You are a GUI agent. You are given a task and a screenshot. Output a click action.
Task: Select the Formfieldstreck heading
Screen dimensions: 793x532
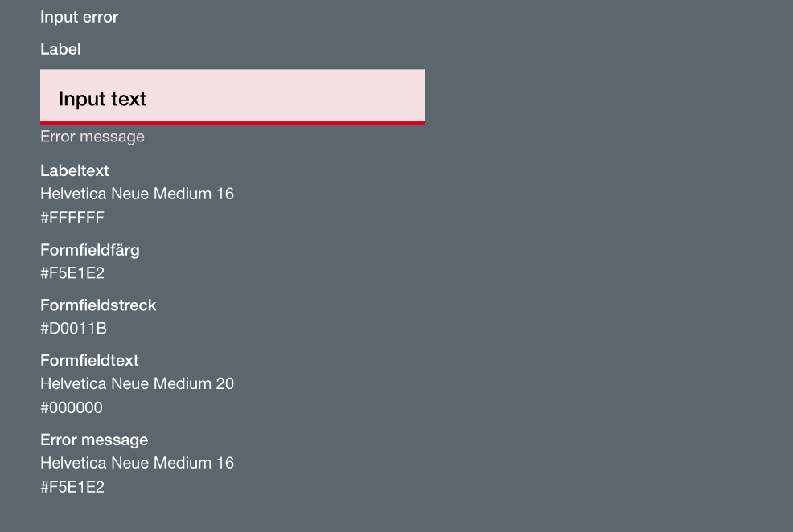click(x=99, y=305)
